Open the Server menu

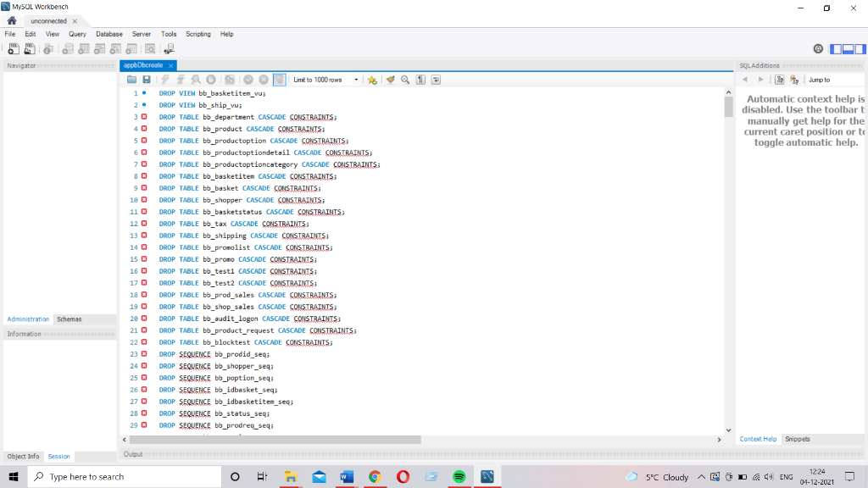pos(142,34)
